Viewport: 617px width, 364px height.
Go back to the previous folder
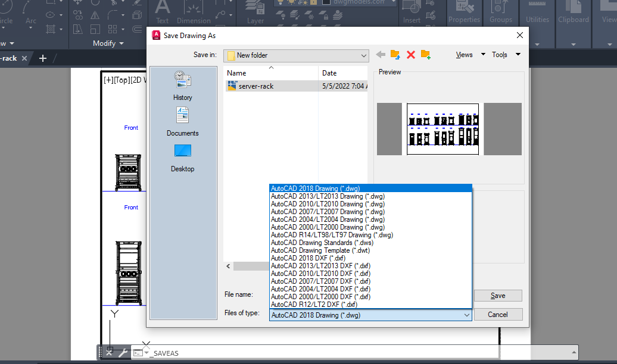pos(381,55)
